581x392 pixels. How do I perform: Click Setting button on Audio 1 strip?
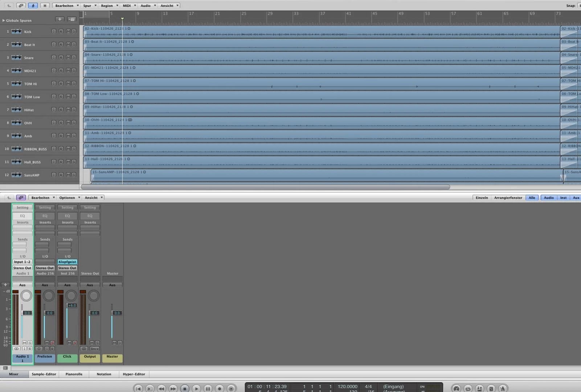pos(22,207)
